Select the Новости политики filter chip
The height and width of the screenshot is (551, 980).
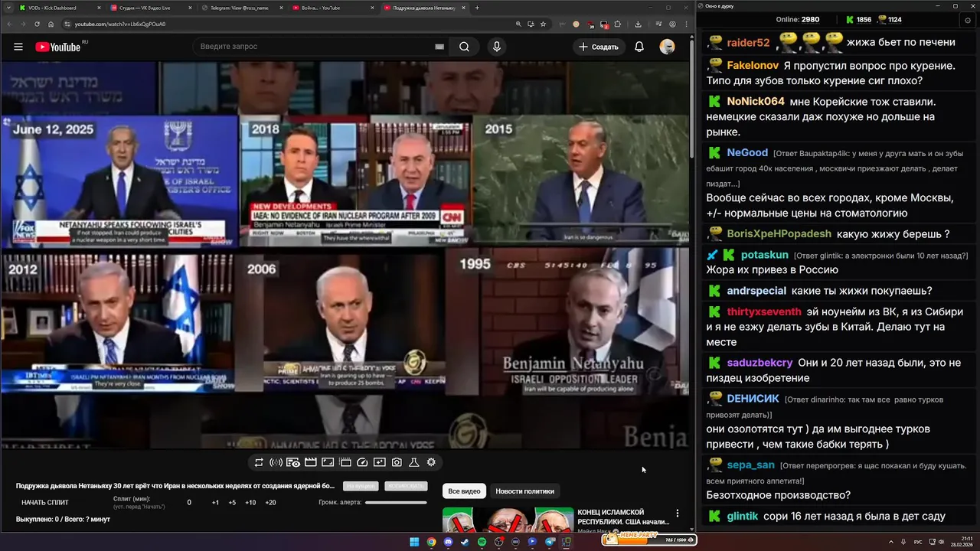tap(524, 491)
